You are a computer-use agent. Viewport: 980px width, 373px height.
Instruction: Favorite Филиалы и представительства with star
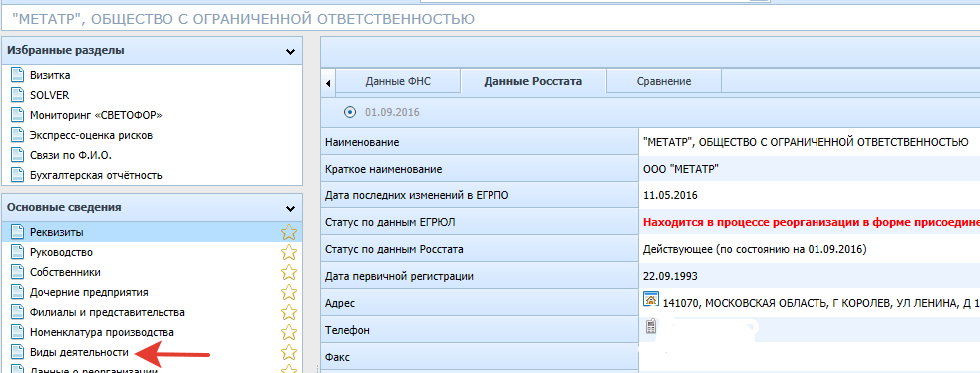click(289, 312)
